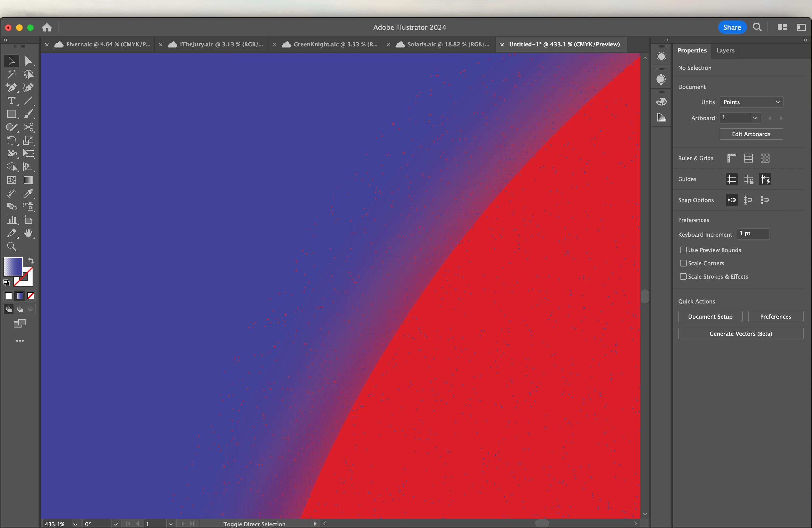Check the Scale Corners option
The width and height of the screenshot is (812, 528).
pos(683,263)
